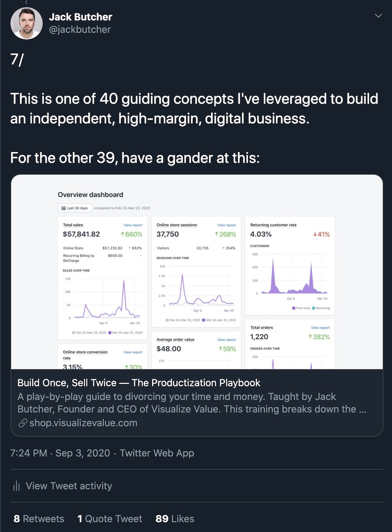Click View report on Average order value

click(x=227, y=340)
